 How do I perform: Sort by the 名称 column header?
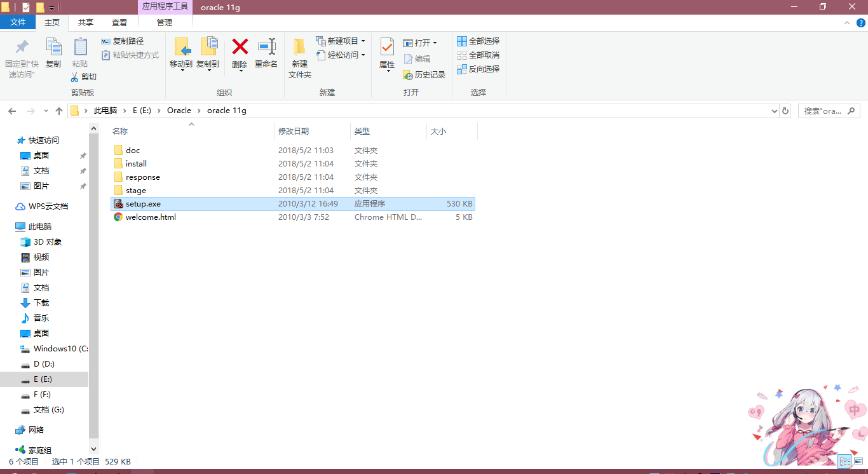pos(191,132)
